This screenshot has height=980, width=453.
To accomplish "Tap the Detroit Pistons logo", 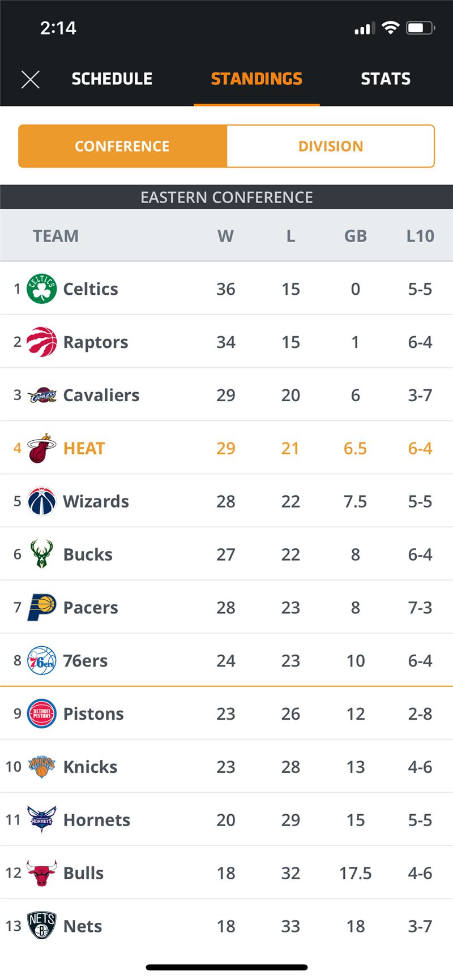I will click(41, 713).
